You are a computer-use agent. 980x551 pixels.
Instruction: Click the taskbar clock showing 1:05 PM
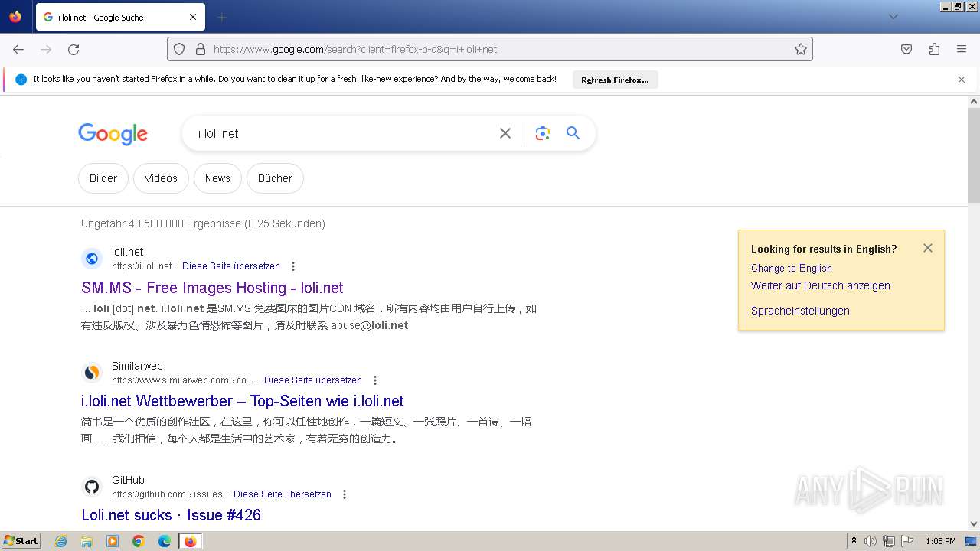[x=940, y=541]
